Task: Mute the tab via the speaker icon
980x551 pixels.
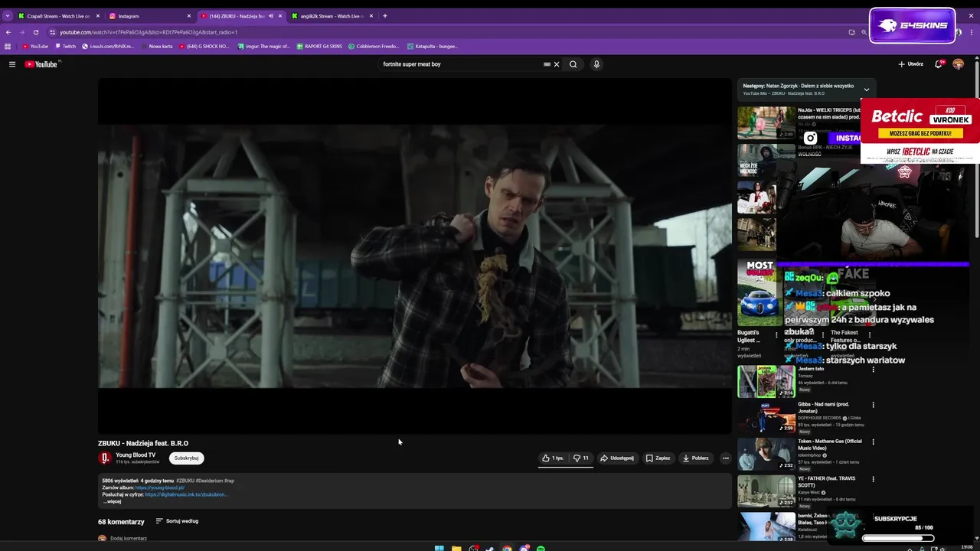Action: coord(270,16)
